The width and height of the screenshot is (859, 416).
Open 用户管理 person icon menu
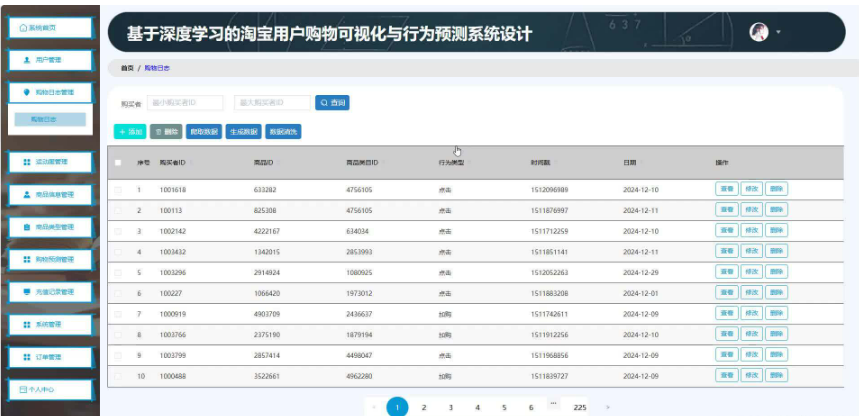(x=50, y=60)
